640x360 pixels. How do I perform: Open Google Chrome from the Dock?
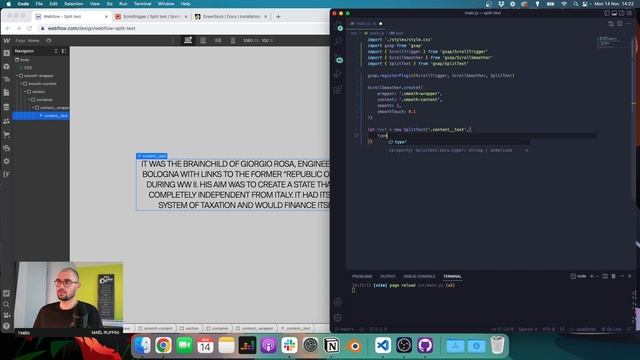tap(163, 346)
